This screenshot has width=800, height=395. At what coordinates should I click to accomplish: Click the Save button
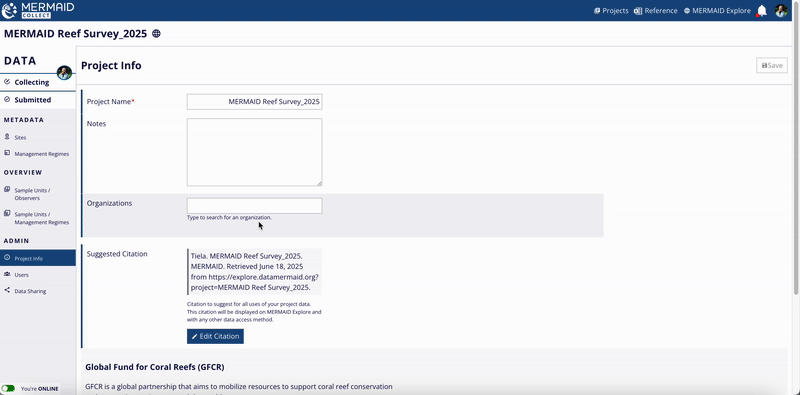(772, 65)
